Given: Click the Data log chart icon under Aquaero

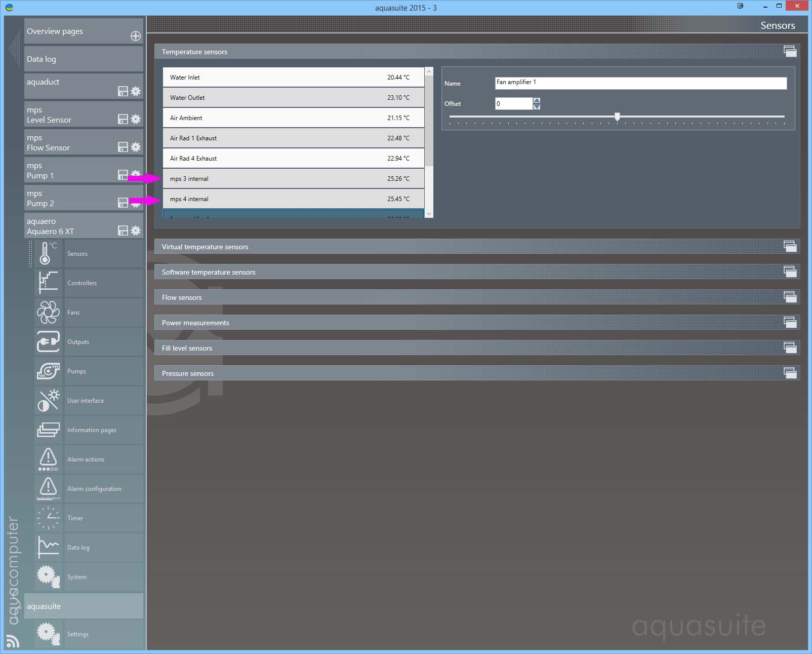Looking at the screenshot, I should 48,547.
